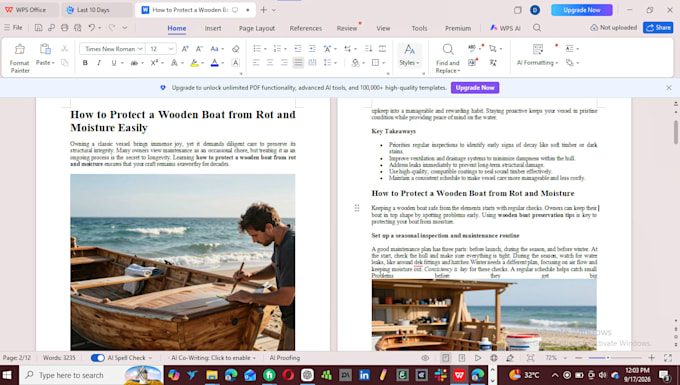This screenshot has height=385, width=680.
Task: Select justify text alignment icon
Action: [x=298, y=63]
